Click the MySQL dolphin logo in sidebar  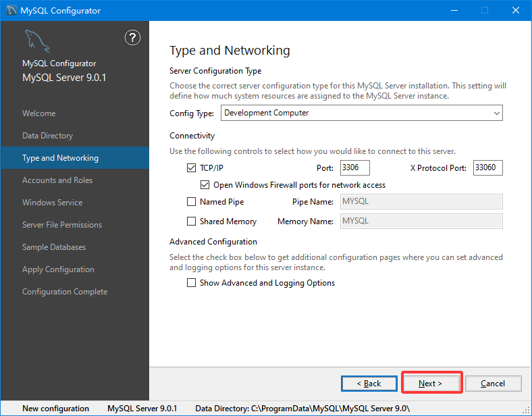[37, 41]
